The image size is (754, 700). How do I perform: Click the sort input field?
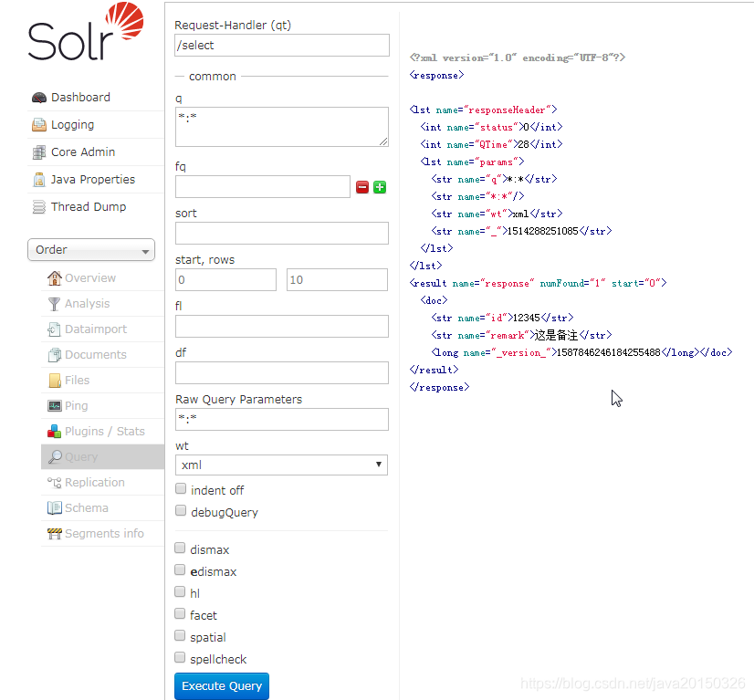(x=282, y=233)
